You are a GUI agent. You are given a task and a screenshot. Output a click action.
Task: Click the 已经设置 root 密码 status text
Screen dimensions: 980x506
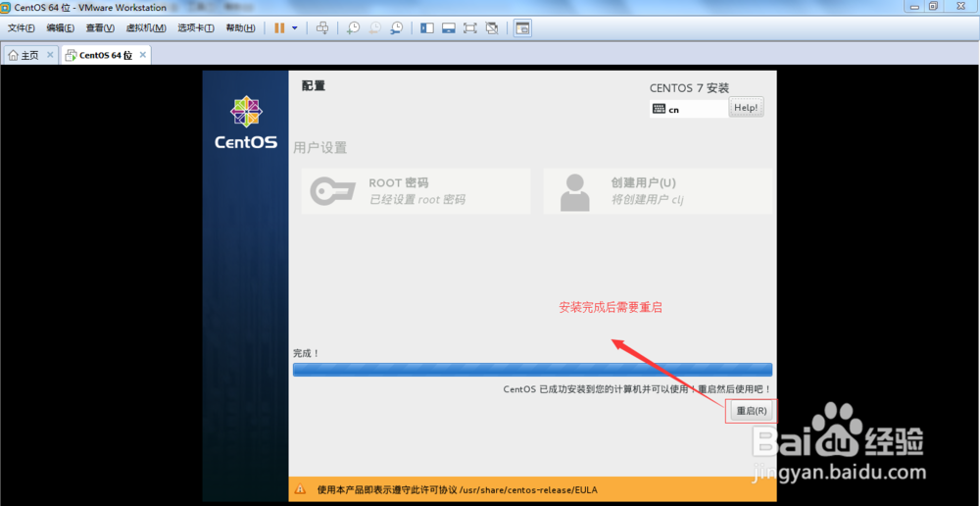[x=416, y=200]
